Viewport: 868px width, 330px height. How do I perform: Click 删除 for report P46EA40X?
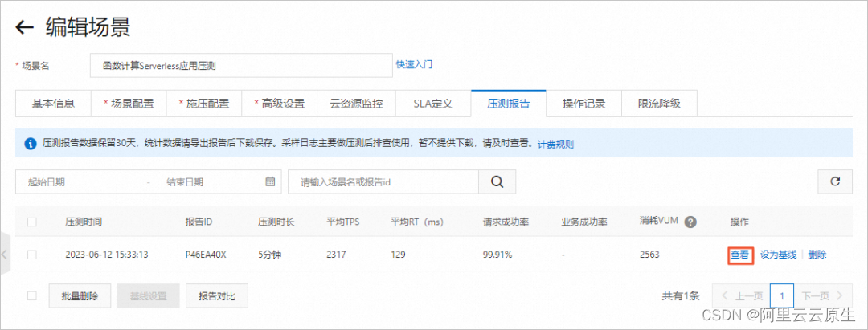817,255
